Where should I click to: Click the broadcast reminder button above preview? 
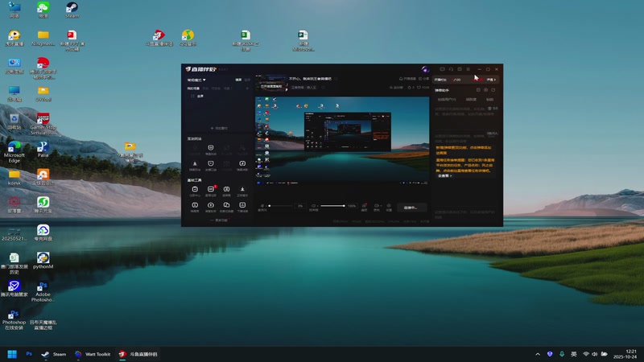[407, 79]
